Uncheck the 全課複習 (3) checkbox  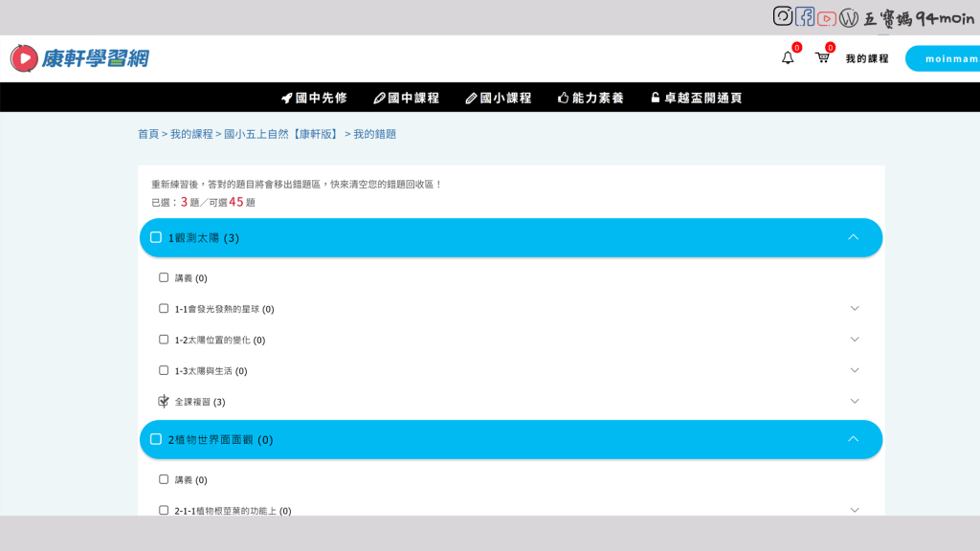164,401
